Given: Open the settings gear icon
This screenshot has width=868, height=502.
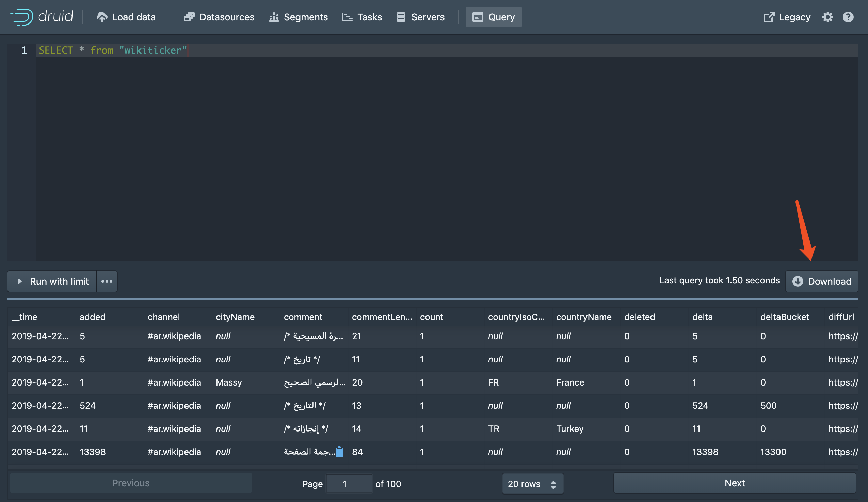Looking at the screenshot, I should (827, 17).
